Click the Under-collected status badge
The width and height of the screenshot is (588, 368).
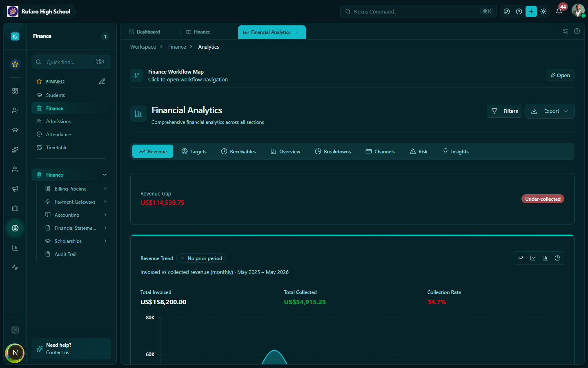pos(543,199)
